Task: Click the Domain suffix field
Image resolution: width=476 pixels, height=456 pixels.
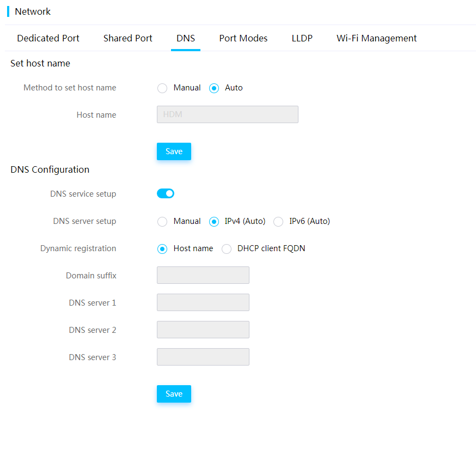Action: (x=203, y=275)
